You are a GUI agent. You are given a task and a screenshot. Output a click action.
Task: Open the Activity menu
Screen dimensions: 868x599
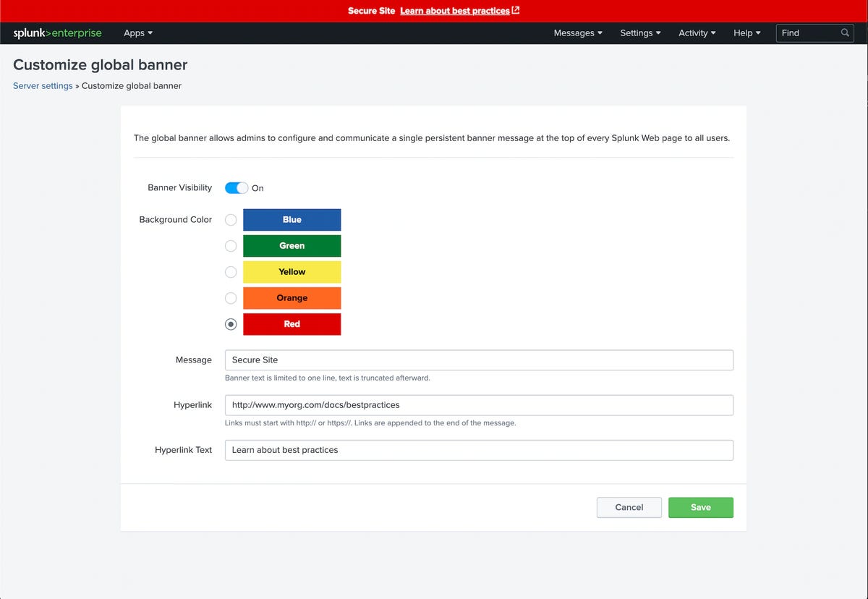pyautogui.click(x=697, y=33)
